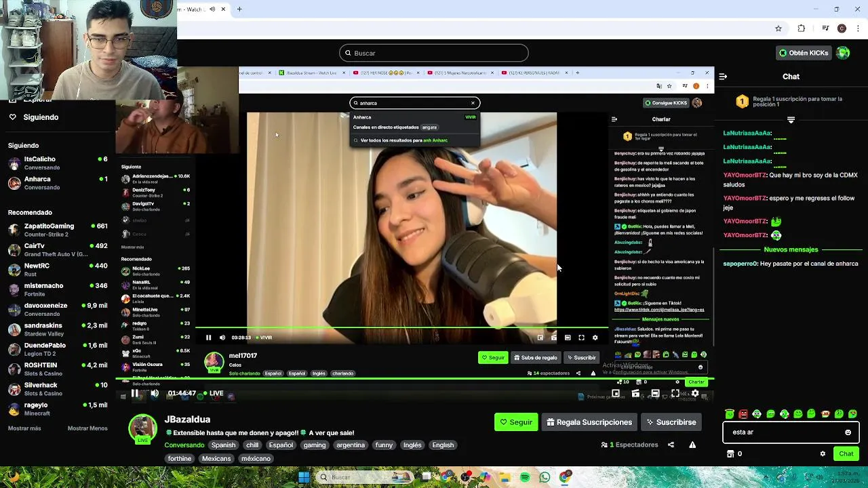Click the inner green Charlar send button
Viewport: 868px width, 488px height.
tap(696, 382)
